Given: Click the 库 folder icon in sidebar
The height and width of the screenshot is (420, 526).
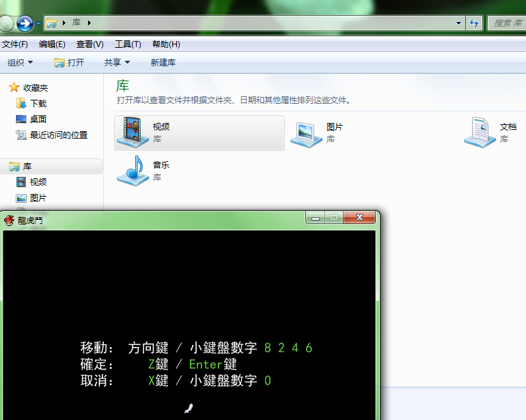Looking at the screenshot, I should [14, 167].
